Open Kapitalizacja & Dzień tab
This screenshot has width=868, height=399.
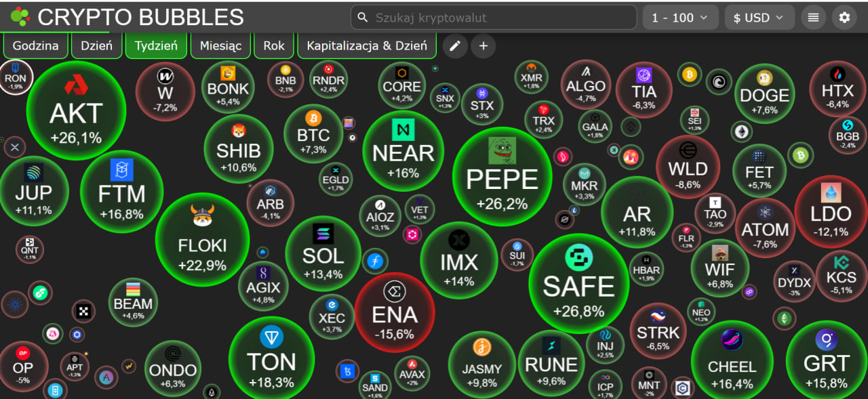click(367, 46)
